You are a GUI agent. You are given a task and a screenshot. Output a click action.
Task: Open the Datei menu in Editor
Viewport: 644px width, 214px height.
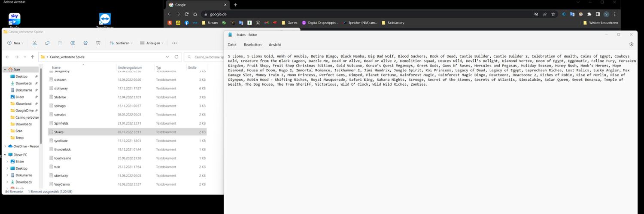(x=232, y=45)
